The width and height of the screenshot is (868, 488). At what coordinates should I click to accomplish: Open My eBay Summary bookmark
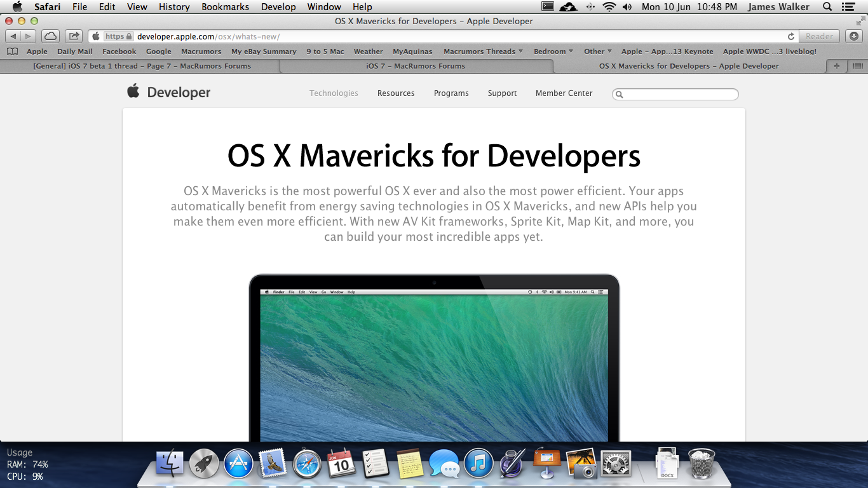tap(264, 51)
